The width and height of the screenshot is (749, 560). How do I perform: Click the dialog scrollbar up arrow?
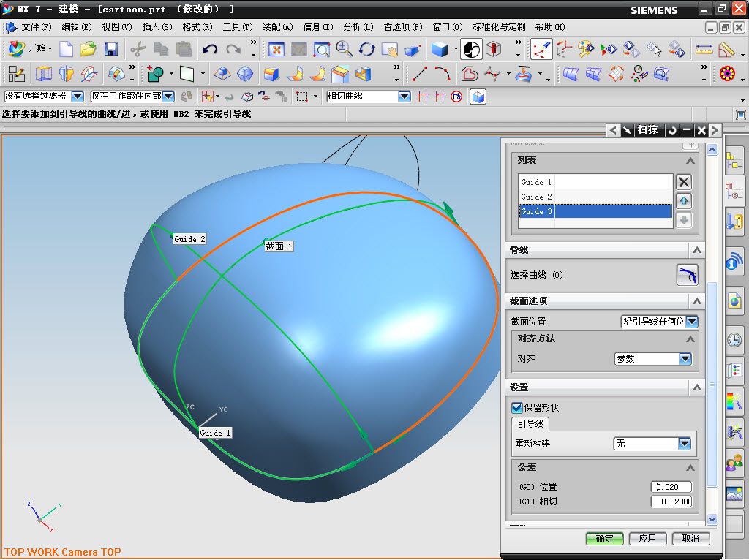pos(712,150)
